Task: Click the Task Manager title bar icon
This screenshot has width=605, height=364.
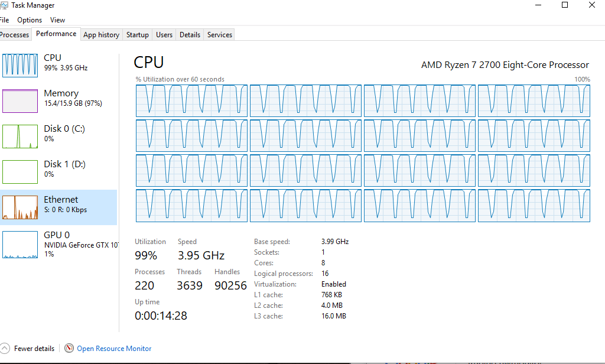Action: point(6,5)
